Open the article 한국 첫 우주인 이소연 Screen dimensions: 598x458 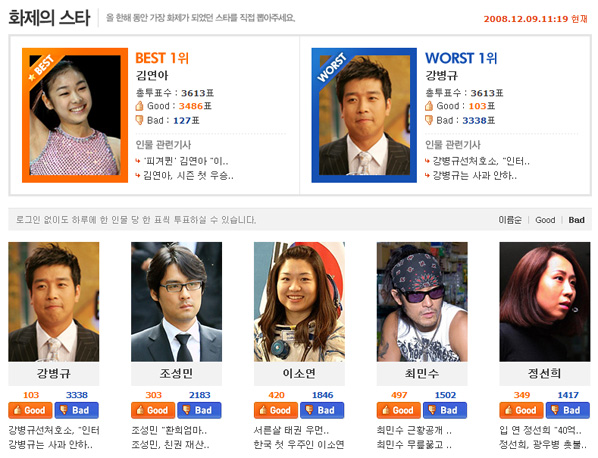click(x=299, y=445)
